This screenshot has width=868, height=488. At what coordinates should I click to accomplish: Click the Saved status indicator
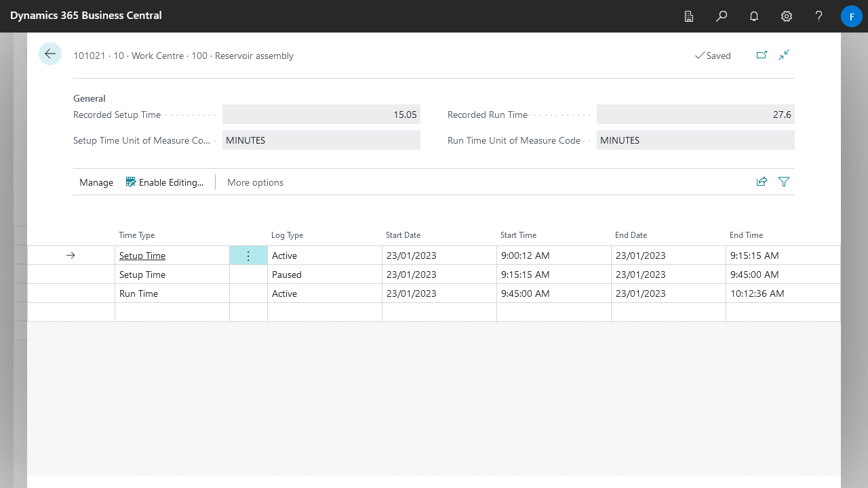click(713, 56)
